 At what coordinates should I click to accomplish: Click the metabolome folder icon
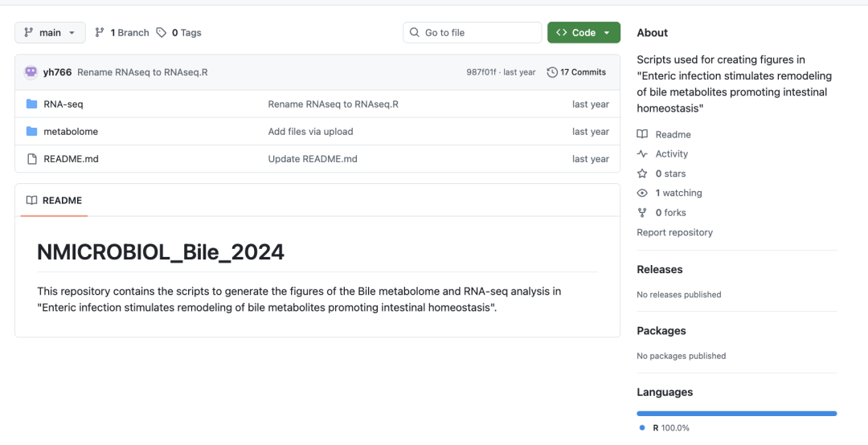point(32,132)
